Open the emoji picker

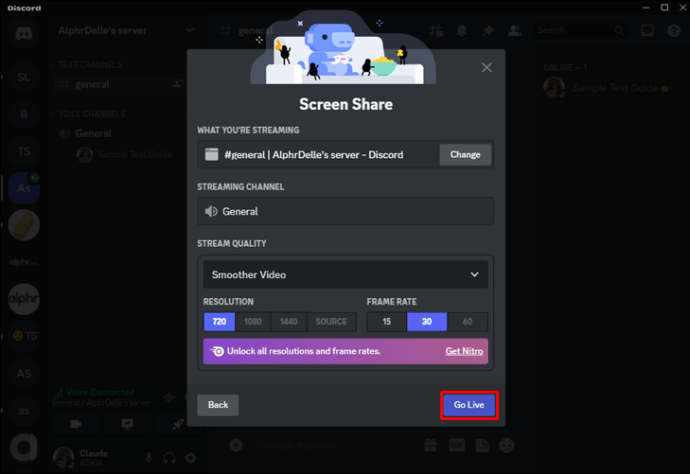point(507,445)
